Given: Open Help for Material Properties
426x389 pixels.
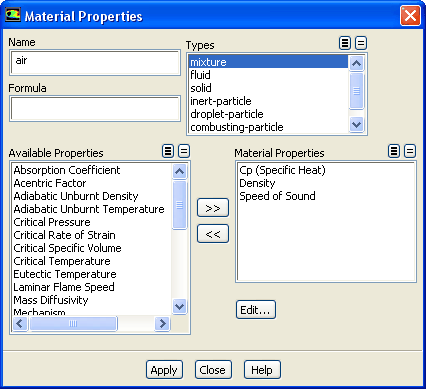Looking at the screenshot, I should pos(262,370).
